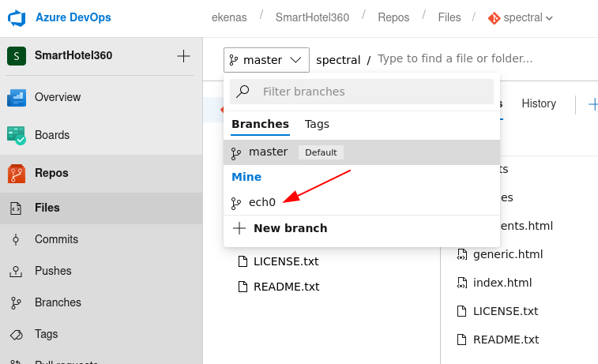Collapse the master branch dropdown

pyautogui.click(x=266, y=60)
